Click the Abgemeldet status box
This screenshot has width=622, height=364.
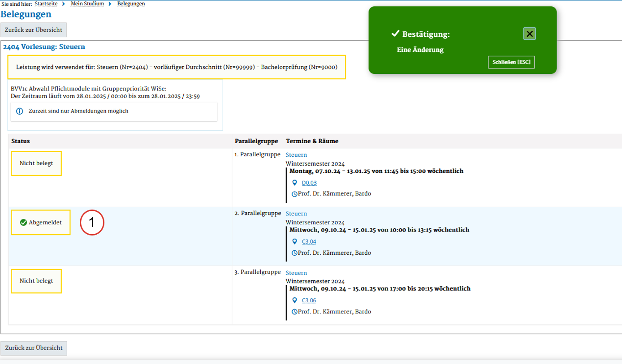tap(41, 223)
